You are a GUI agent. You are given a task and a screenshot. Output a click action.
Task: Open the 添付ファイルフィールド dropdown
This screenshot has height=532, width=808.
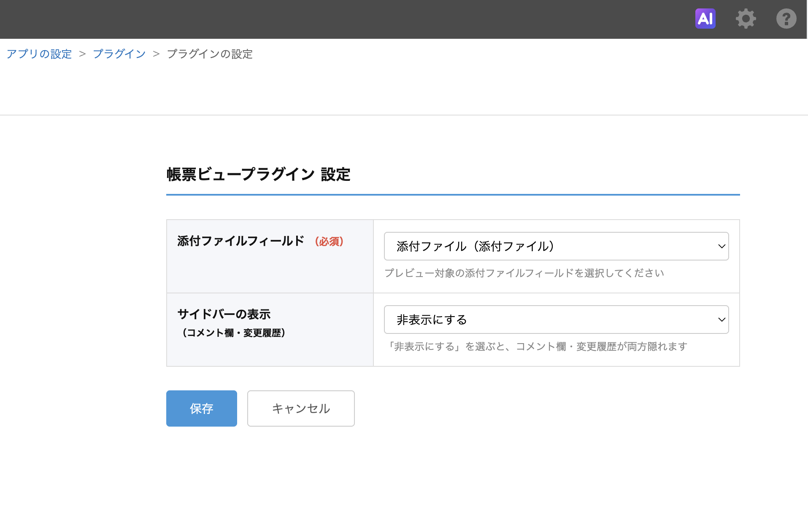click(x=556, y=246)
